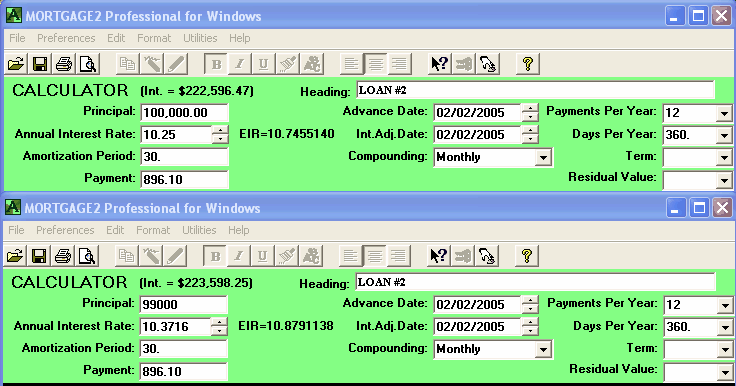The width and height of the screenshot is (736, 386).
Task: Context help arrow icon in top toolbar
Action: [440, 64]
